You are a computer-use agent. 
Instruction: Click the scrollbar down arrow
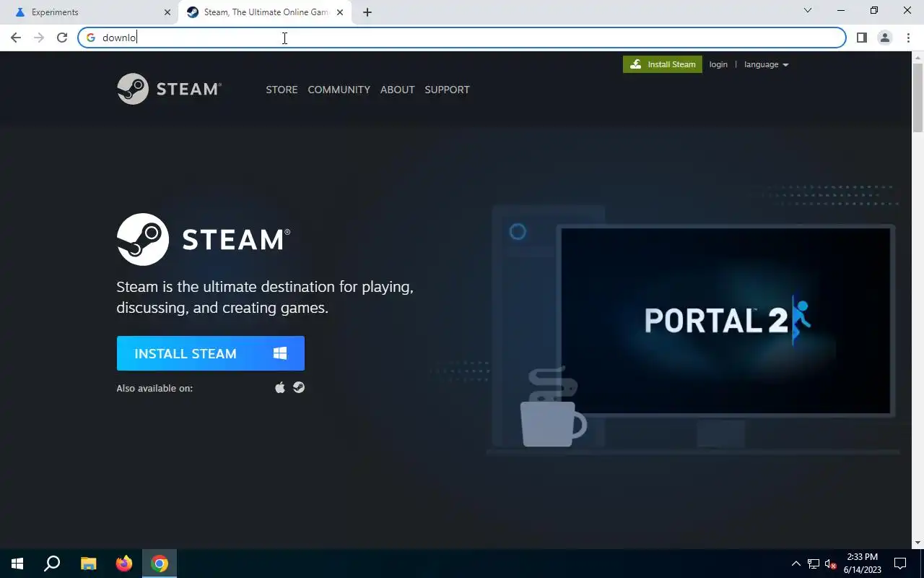click(918, 543)
